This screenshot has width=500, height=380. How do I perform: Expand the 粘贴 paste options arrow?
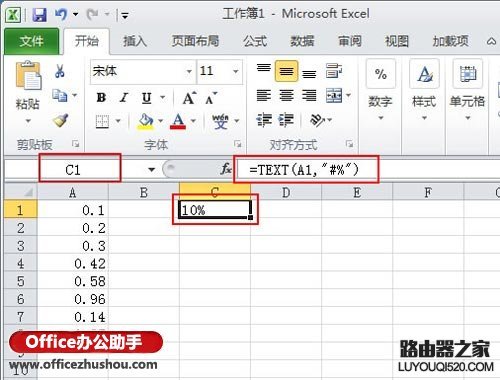point(28,121)
